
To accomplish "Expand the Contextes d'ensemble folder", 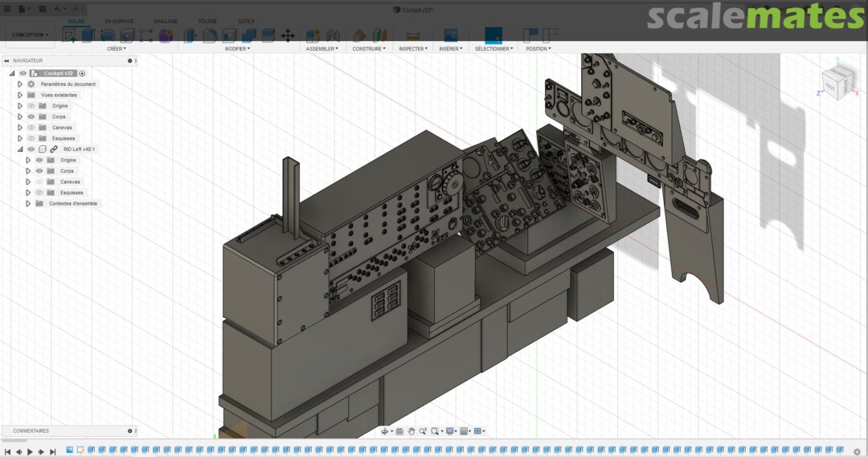I will point(28,203).
